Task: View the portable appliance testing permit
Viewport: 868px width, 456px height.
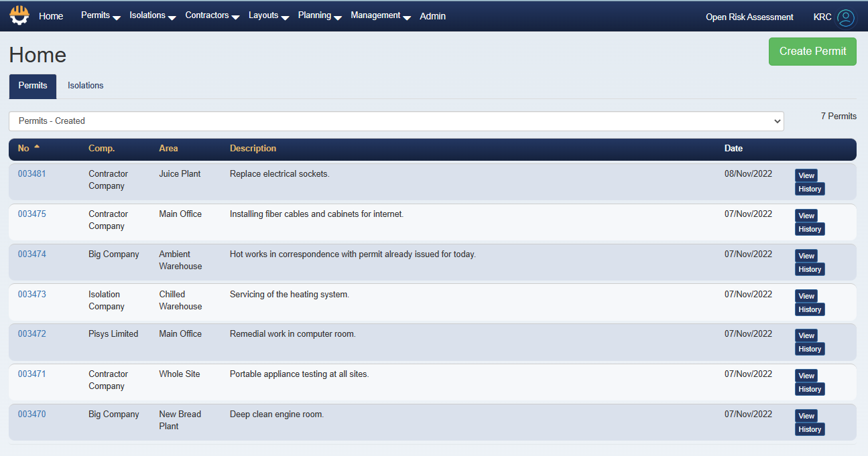Action: (x=806, y=376)
